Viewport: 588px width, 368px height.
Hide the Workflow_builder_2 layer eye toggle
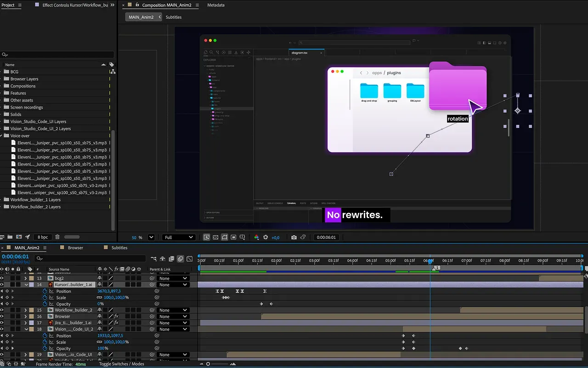[2, 310]
